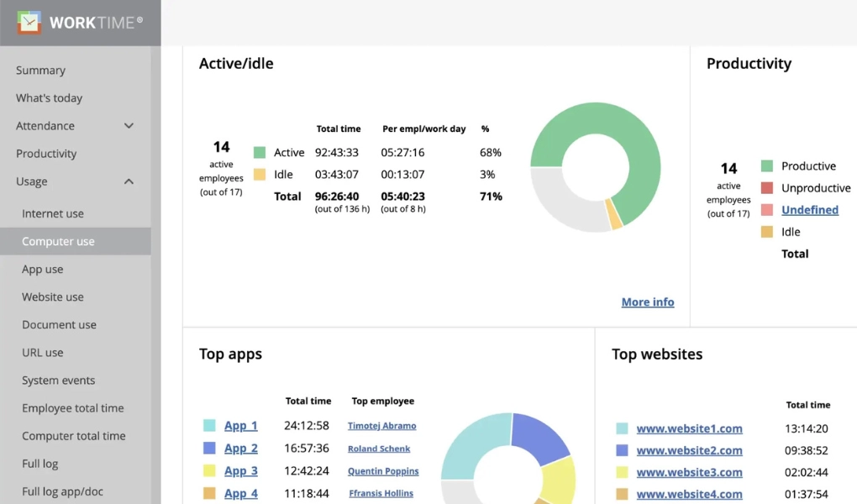The image size is (857, 504).
Task: View Timotej Abramo's employee page
Action: click(x=381, y=425)
